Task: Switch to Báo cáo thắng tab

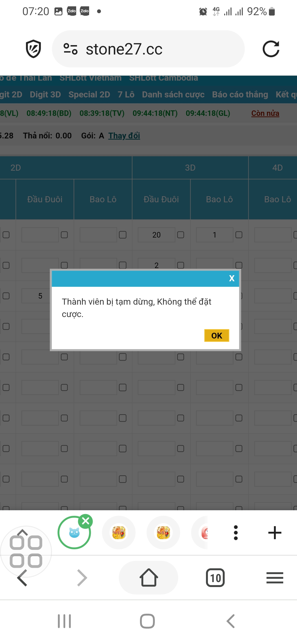Action: (240, 95)
